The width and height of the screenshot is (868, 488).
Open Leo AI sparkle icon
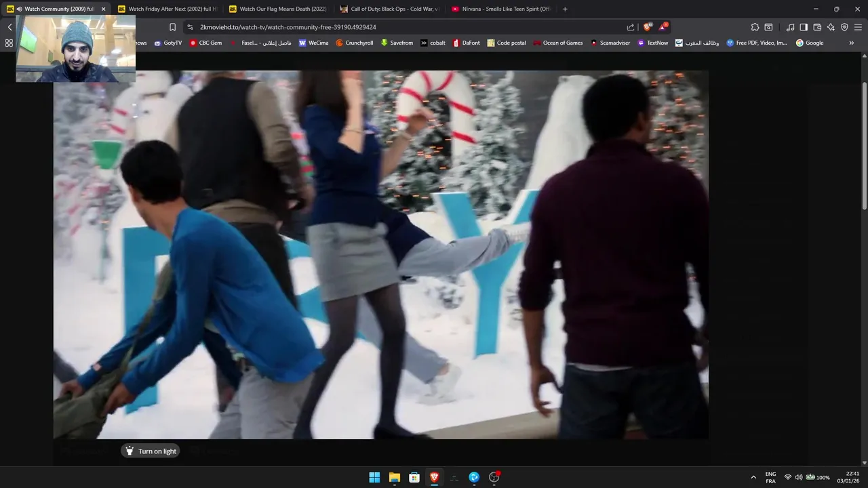pyautogui.click(x=831, y=27)
